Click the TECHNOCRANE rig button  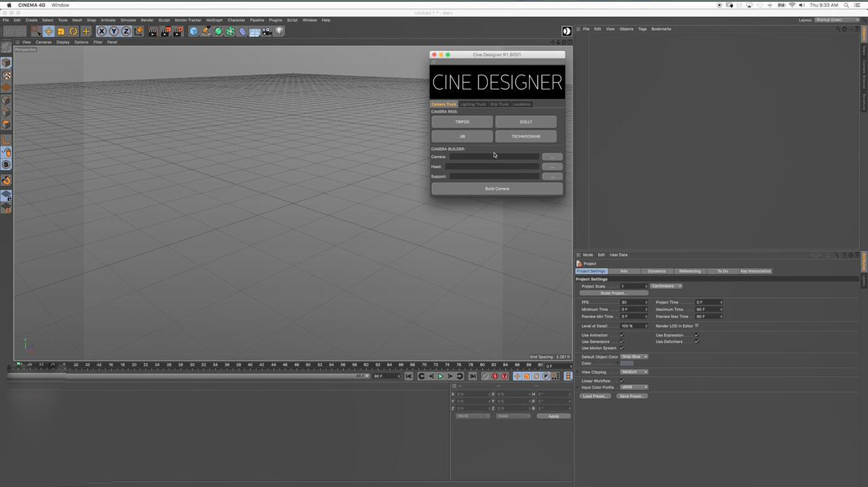coord(526,136)
